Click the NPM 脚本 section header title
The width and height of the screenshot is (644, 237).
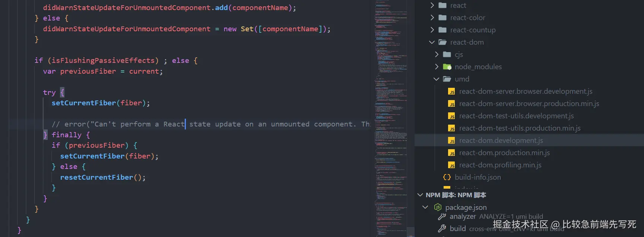[456, 195]
